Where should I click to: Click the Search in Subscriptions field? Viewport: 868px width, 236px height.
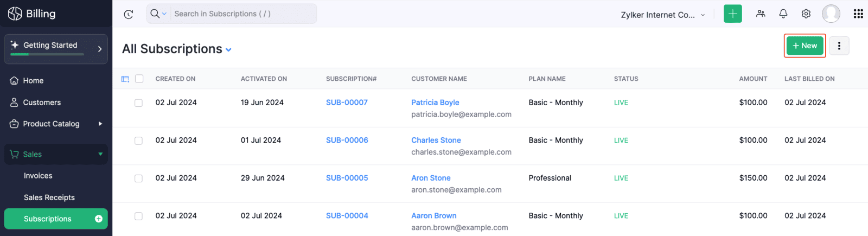click(x=241, y=14)
